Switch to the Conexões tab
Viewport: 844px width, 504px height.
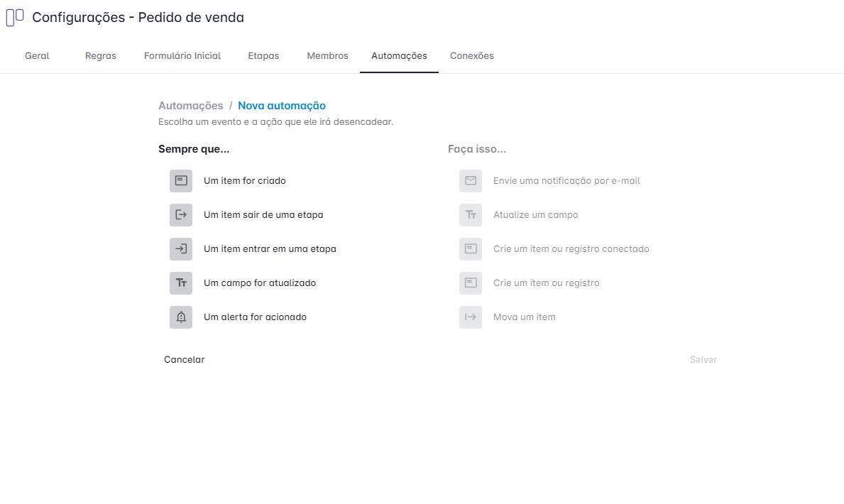click(471, 56)
